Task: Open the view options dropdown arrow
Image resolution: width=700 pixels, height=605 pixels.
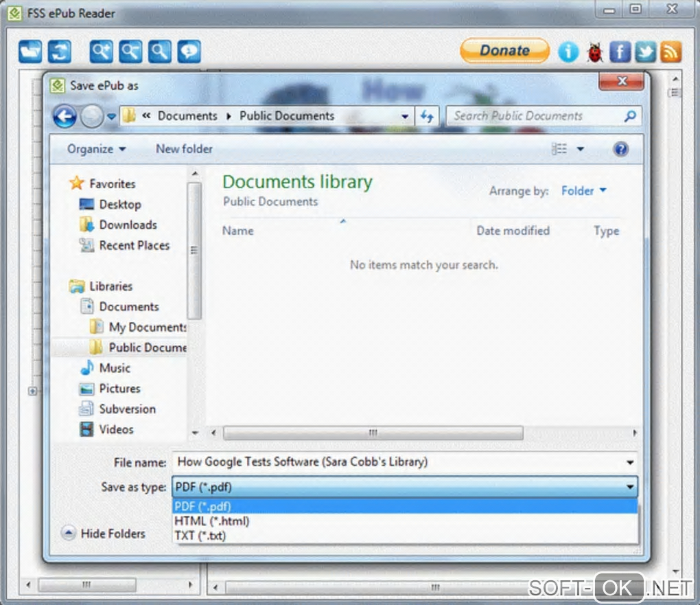Action: coord(581,149)
